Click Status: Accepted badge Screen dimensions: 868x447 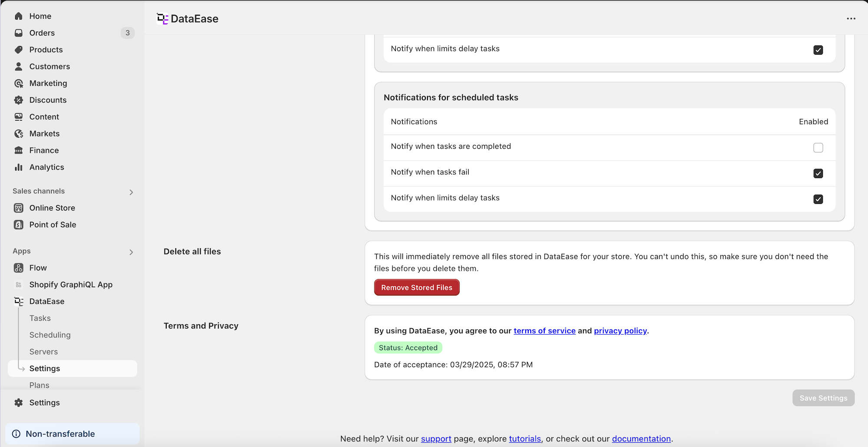click(408, 348)
